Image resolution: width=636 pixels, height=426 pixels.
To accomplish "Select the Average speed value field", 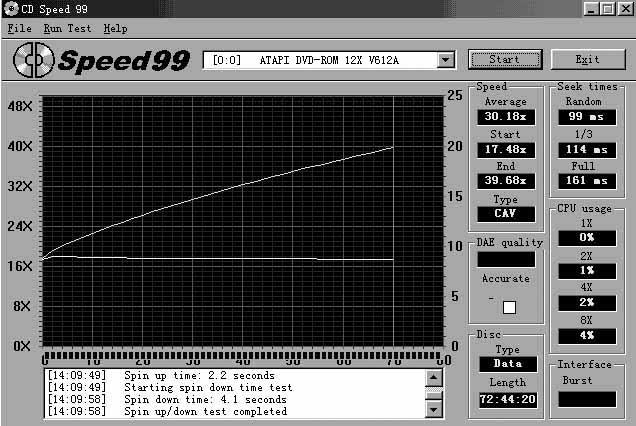I will coord(505,117).
